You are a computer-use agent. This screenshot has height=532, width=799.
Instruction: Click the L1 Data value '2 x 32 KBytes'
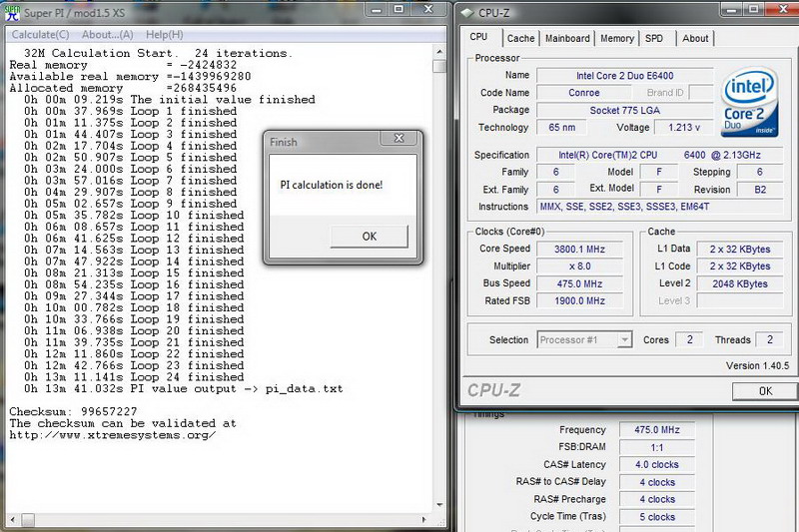point(739,249)
